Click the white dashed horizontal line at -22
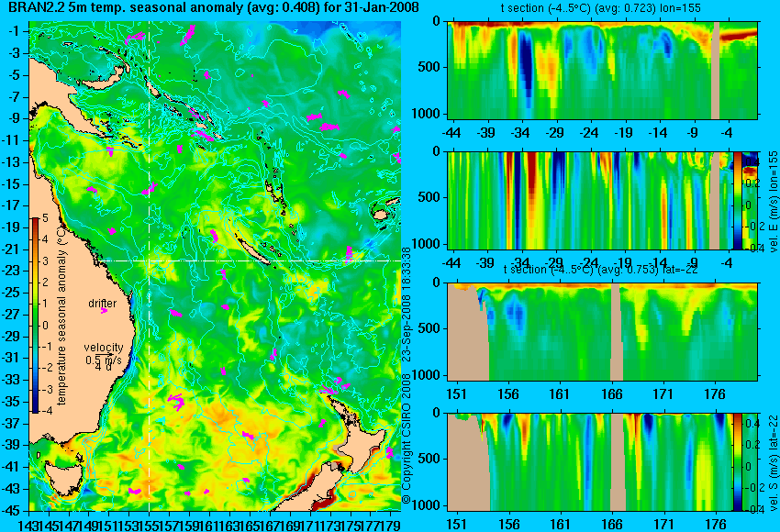This screenshot has height=532, width=780. point(251,260)
